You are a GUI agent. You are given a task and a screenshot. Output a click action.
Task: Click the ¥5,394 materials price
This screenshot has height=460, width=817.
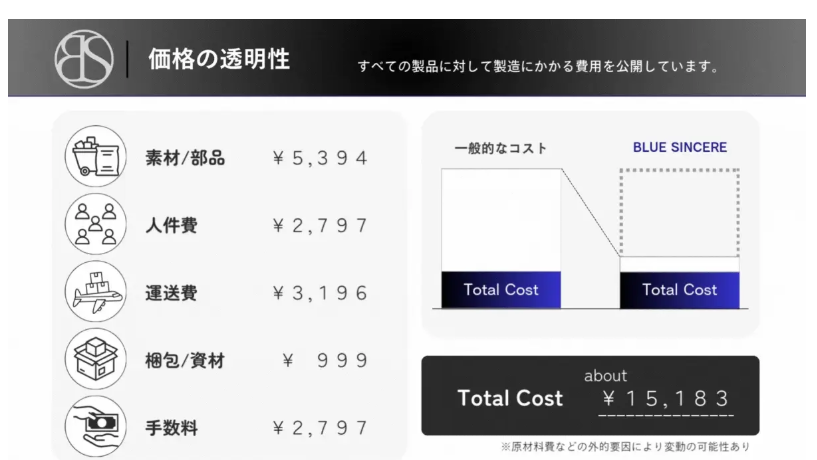tap(320, 158)
